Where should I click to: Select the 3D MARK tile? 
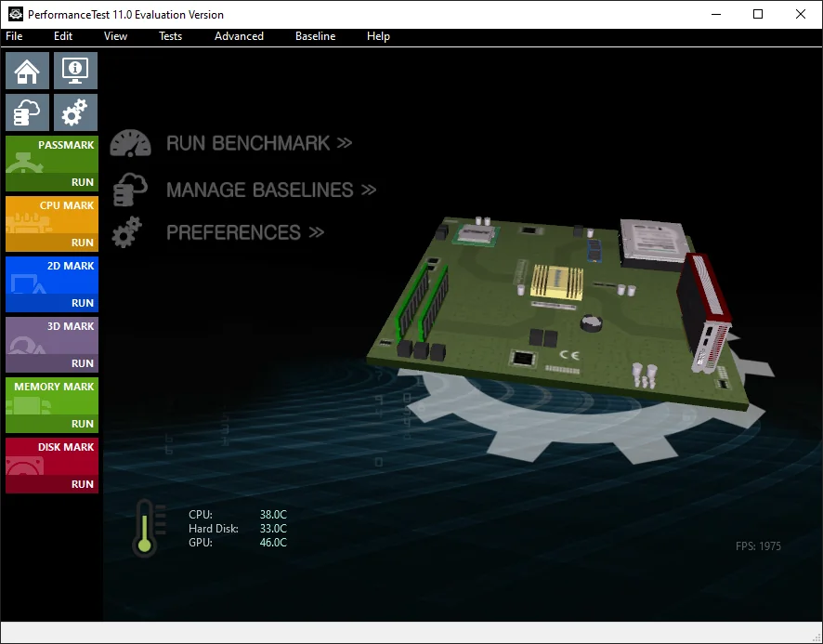click(52, 336)
